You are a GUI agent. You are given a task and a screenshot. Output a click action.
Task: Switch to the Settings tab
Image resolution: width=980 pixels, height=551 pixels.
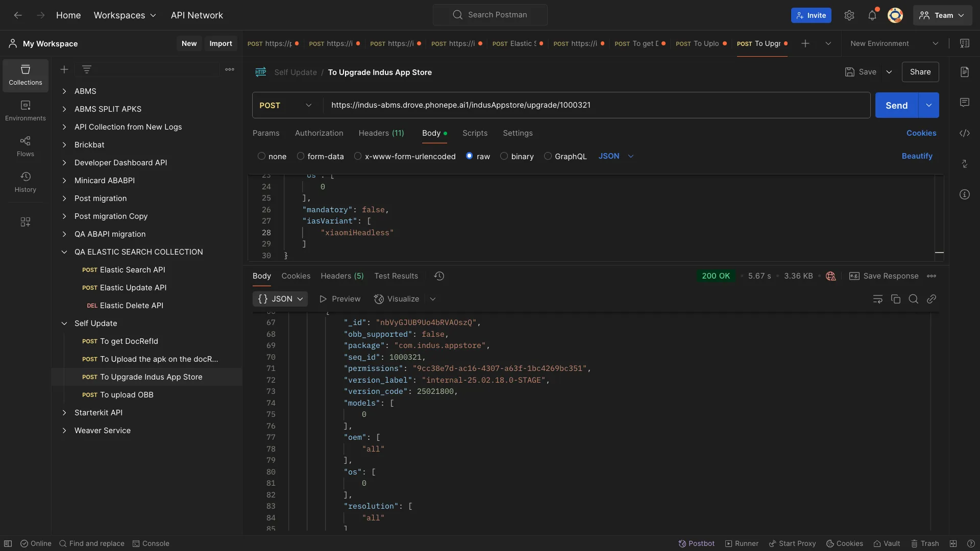pos(518,133)
